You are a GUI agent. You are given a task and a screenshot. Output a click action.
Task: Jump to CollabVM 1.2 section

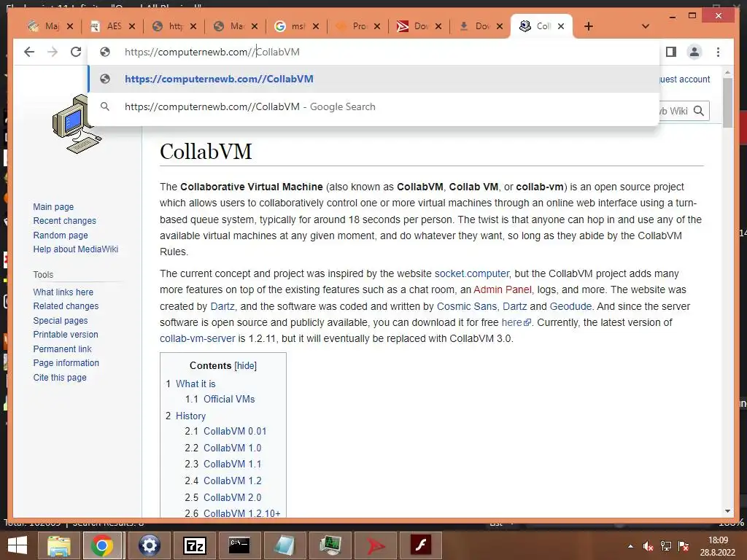tap(233, 481)
